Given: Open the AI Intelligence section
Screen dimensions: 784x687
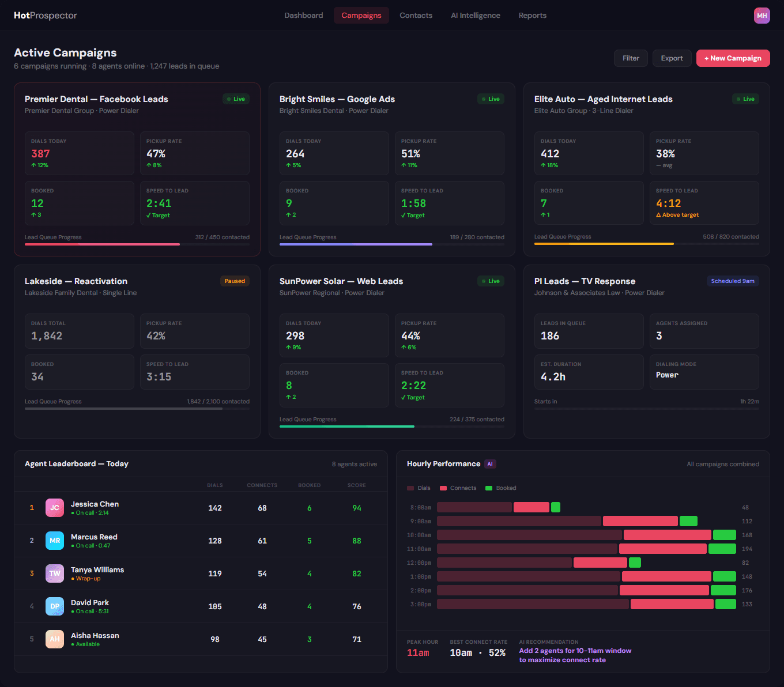Looking at the screenshot, I should 475,15.
